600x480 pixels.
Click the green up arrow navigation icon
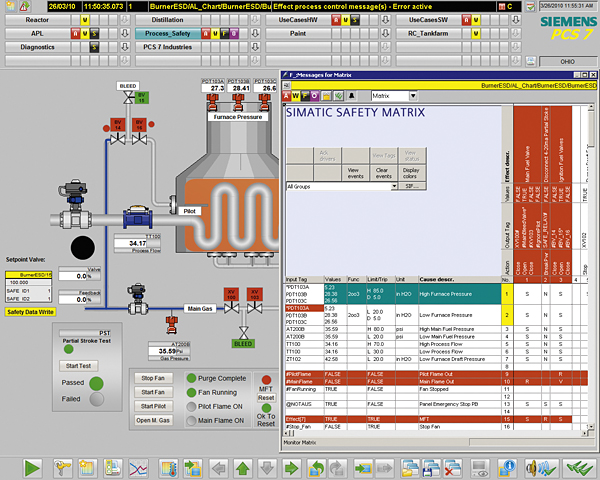click(241, 466)
